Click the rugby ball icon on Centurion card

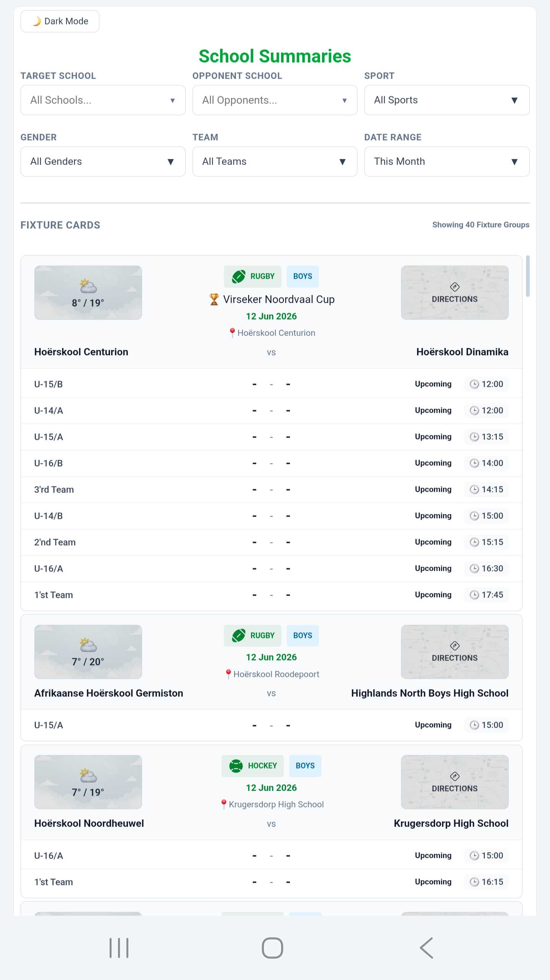[x=239, y=276]
